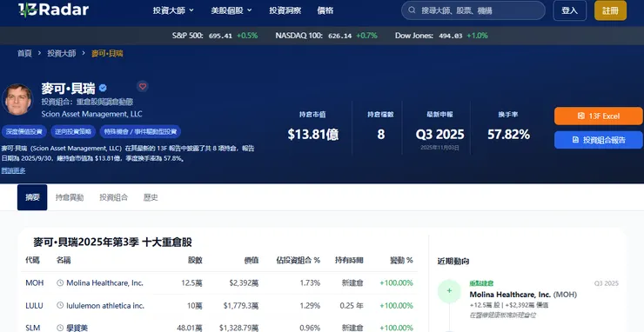
Task: Switch to the 歷史 tab
Action: tap(151, 197)
